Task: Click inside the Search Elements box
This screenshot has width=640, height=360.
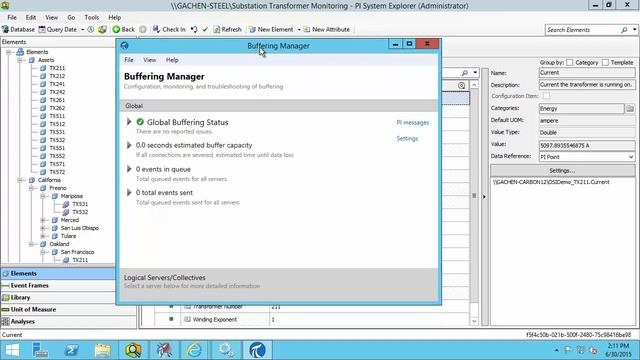Action: point(582,30)
